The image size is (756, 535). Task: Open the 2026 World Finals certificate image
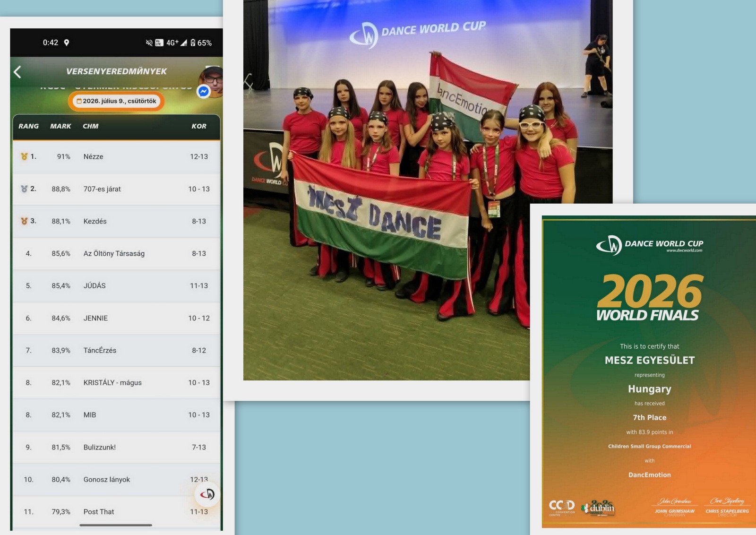tap(649, 372)
